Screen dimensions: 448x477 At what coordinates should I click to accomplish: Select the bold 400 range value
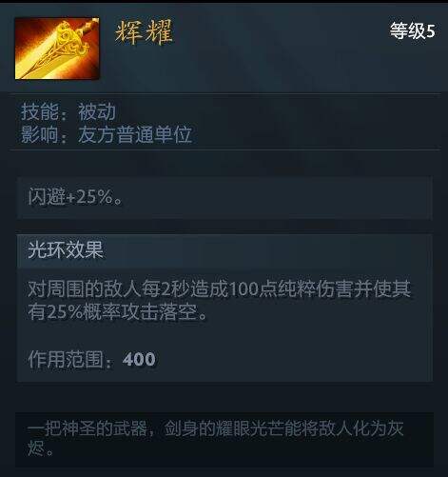(x=139, y=359)
